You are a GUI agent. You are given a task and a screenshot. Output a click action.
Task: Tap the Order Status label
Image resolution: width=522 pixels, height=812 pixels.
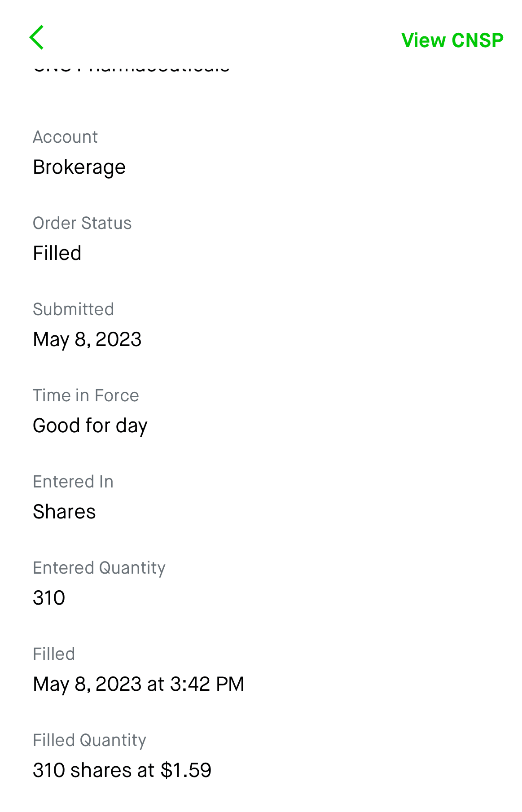[82, 223]
